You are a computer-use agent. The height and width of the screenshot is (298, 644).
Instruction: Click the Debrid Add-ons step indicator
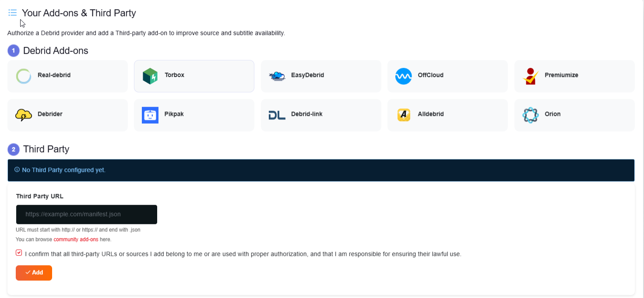13,50
